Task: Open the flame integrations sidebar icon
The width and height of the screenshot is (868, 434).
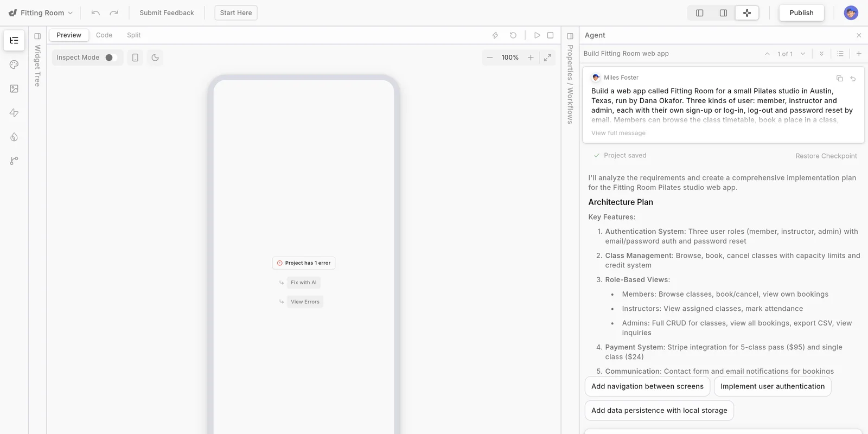Action: [14, 137]
